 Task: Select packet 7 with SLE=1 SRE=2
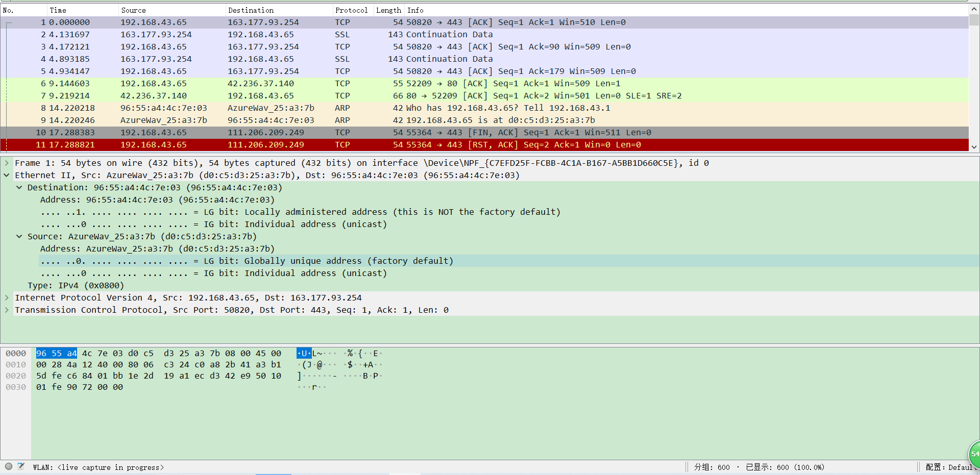(484, 96)
